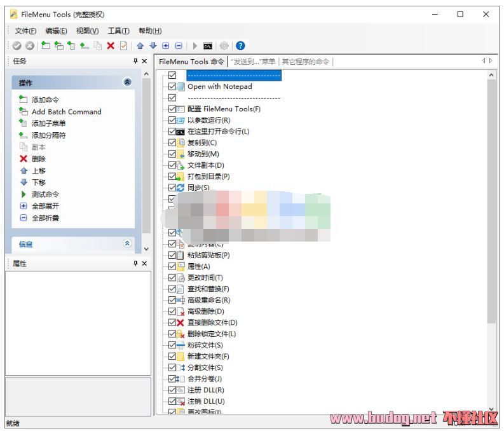Click the command list vertical scrollbar thumb
The height and width of the screenshot is (431, 504).
491,202
